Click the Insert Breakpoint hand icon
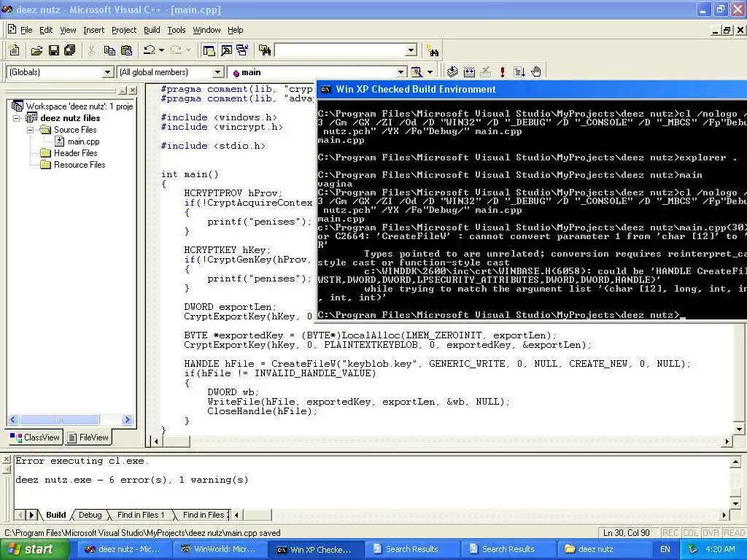The image size is (747, 560). (x=536, y=72)
